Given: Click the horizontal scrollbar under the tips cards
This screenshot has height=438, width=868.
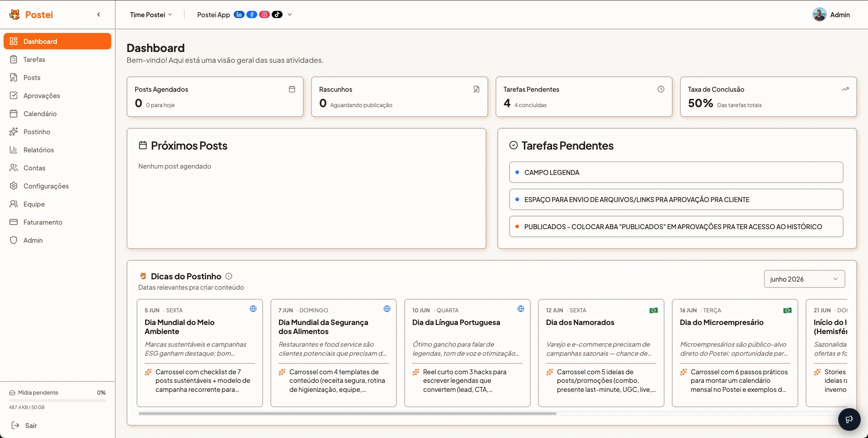Looking at the screenshot, I should click(348, 413).
